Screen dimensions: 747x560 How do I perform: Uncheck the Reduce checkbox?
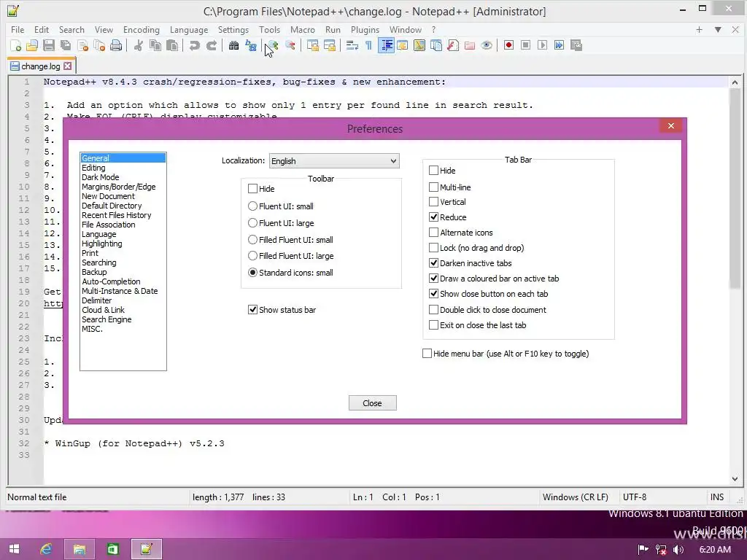[433, 217]
